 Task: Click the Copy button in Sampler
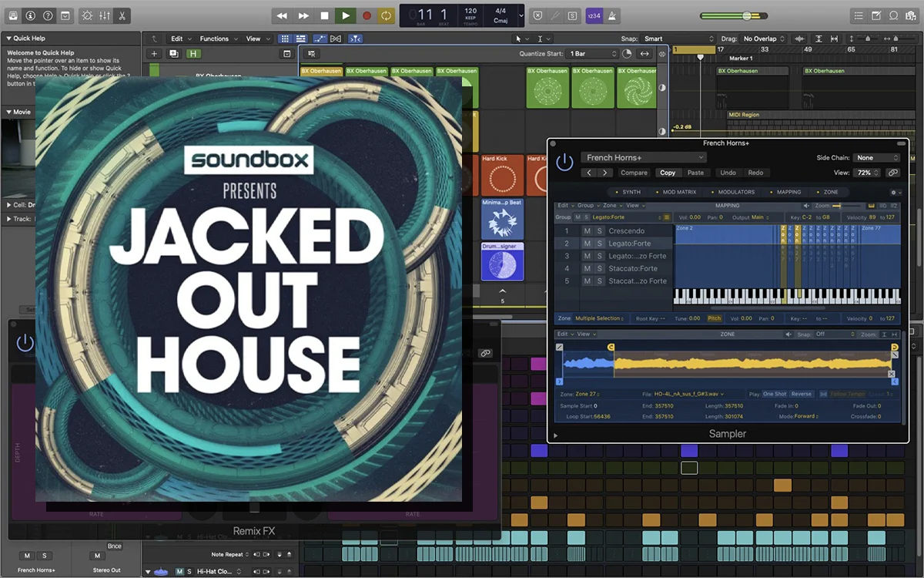(x=668, y=173)
